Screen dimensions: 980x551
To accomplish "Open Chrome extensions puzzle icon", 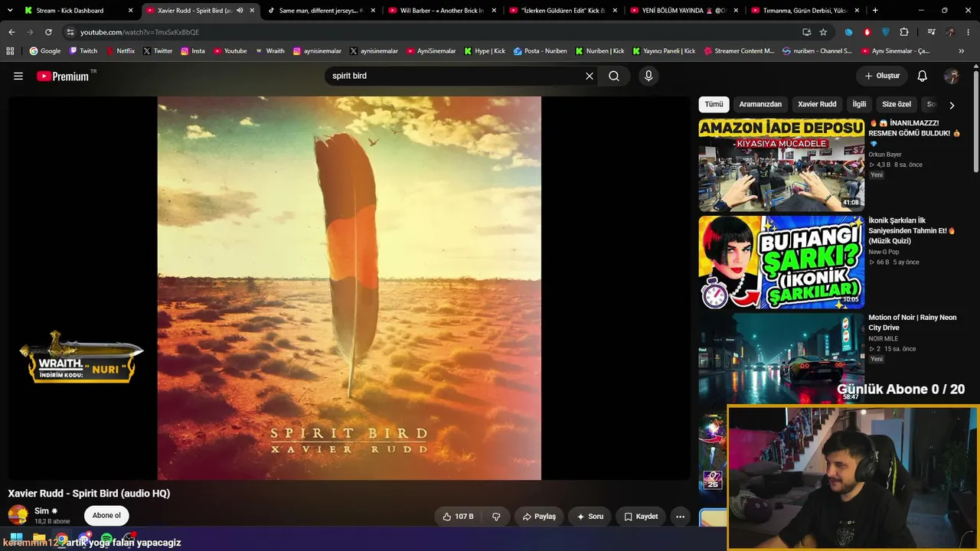I will tap(904, 32).
